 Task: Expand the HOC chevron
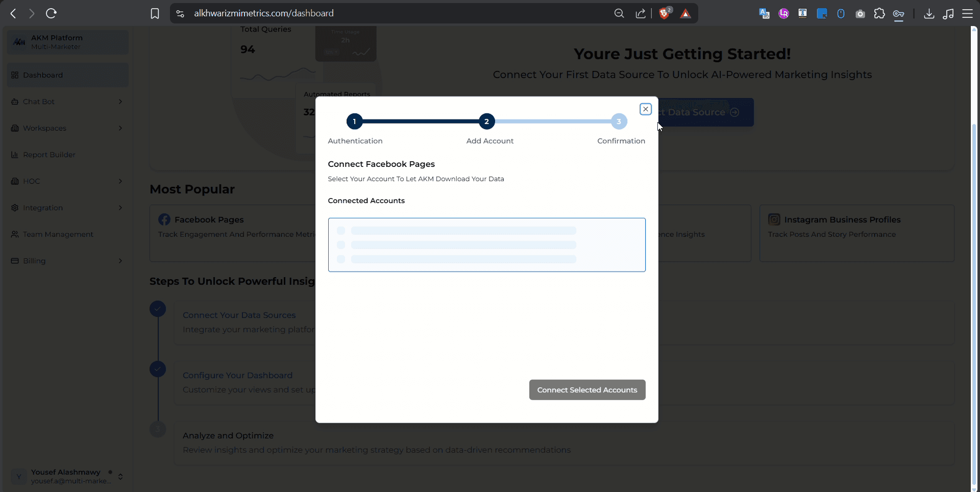pyautogui.click(x=120, y=181)
